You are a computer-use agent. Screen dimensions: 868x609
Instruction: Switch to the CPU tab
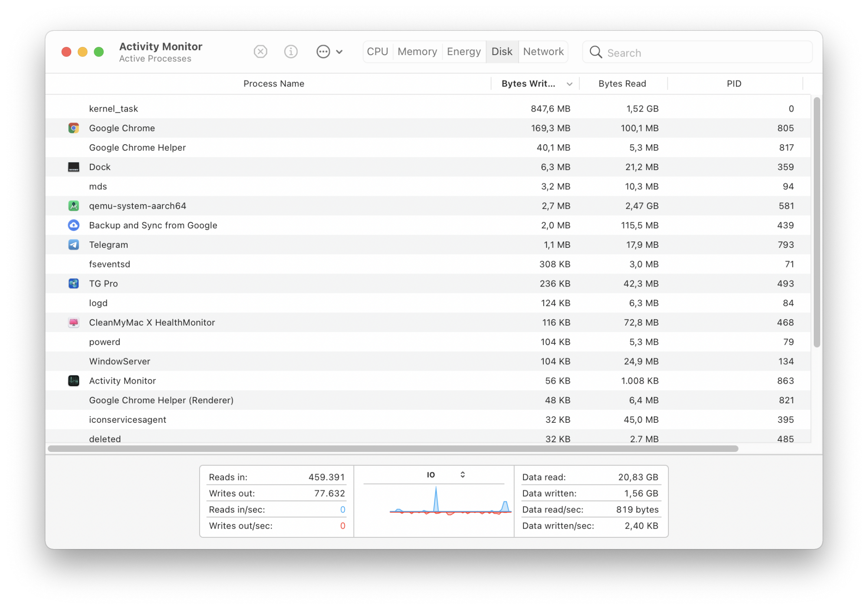pyautogui.click(x=377, y=52)
